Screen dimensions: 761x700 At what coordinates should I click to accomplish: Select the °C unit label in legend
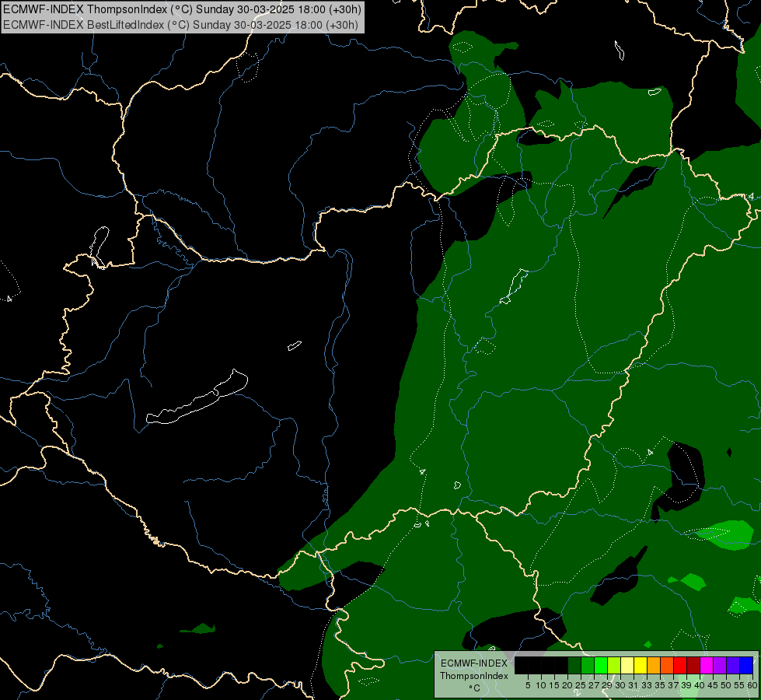[475, 688]
